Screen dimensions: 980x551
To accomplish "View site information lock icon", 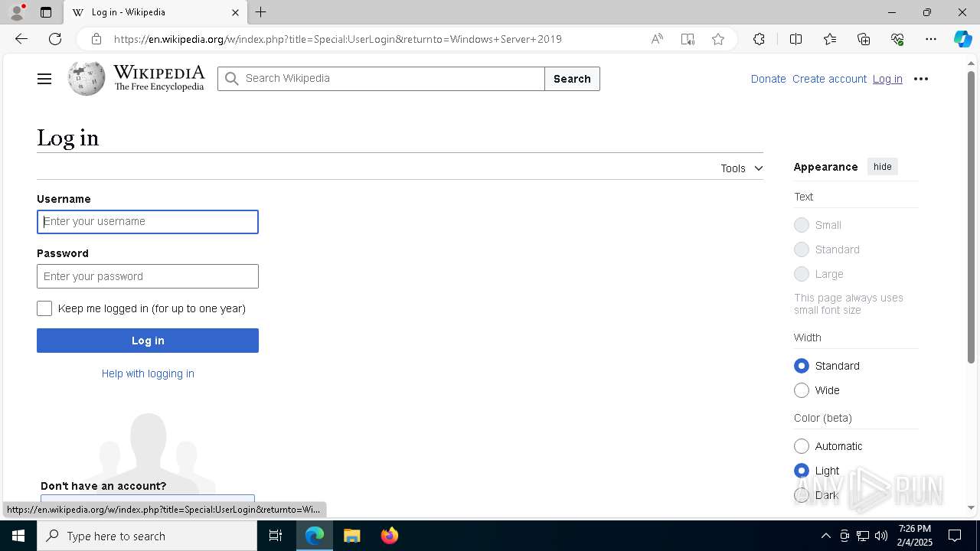I will [x=96, y=39].
